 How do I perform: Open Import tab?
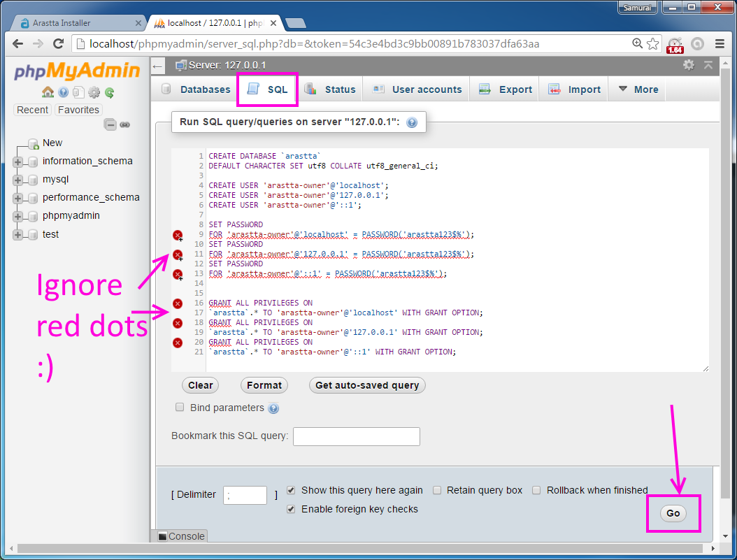coord(574,89)
